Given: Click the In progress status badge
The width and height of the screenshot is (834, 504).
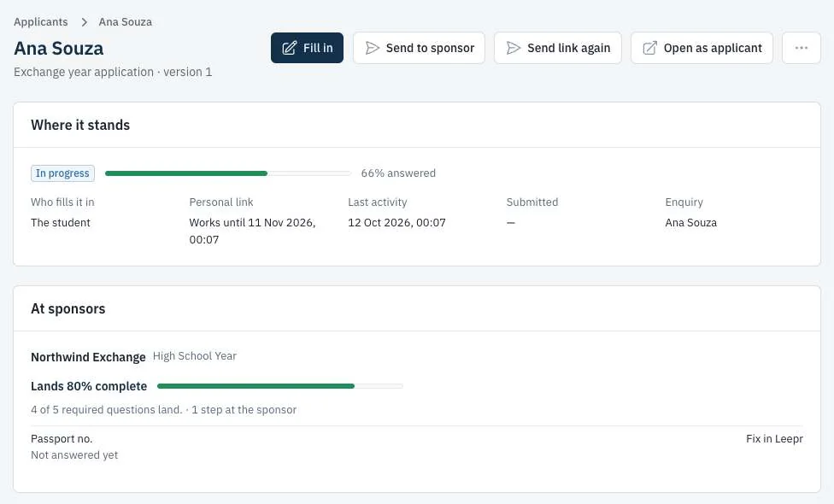Looking at the screenshot, I should coord(62,173).
